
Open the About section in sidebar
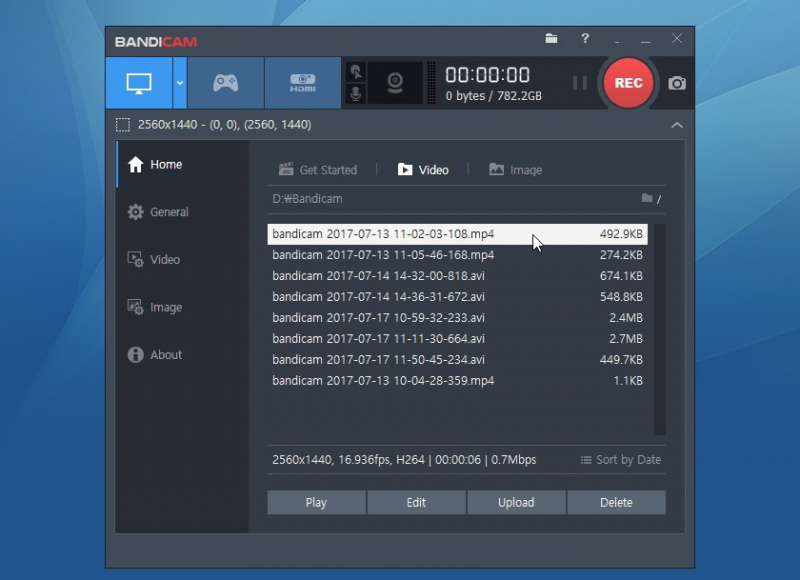click(182, 355)
